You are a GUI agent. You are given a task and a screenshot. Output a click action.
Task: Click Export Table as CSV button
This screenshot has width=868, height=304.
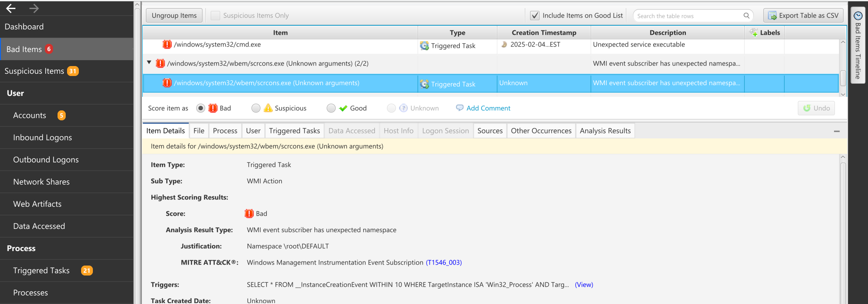(803, 15)
